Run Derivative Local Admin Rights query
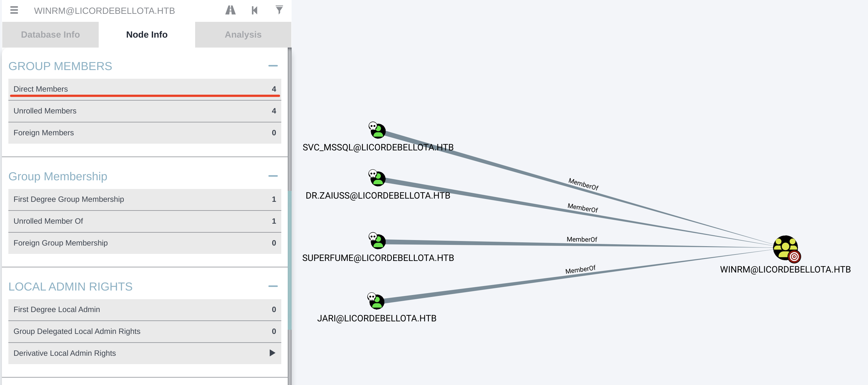Image resolution: width=868 pixels, height=385 pixels. pyautogui.click(x=272, y=353)
